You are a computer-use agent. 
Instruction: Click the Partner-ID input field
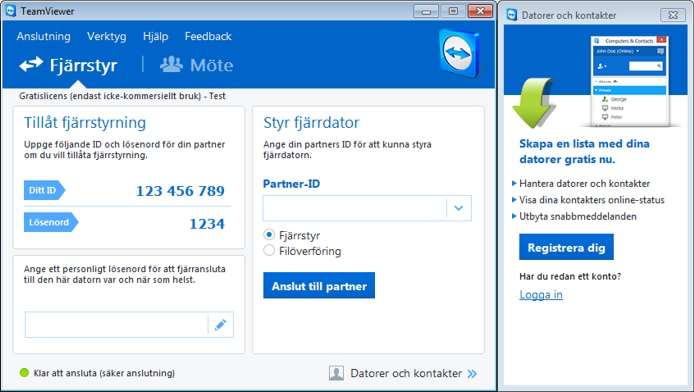(x=355, y=208)
